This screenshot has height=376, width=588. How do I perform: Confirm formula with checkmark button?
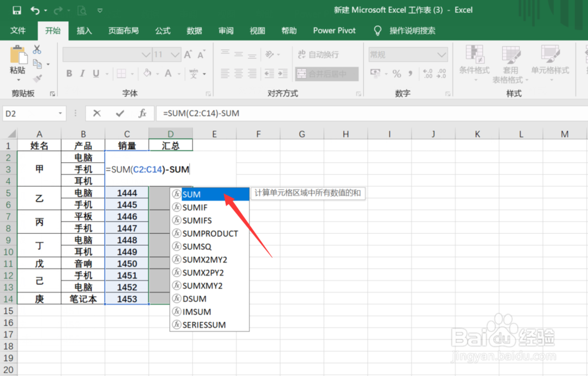120,113
